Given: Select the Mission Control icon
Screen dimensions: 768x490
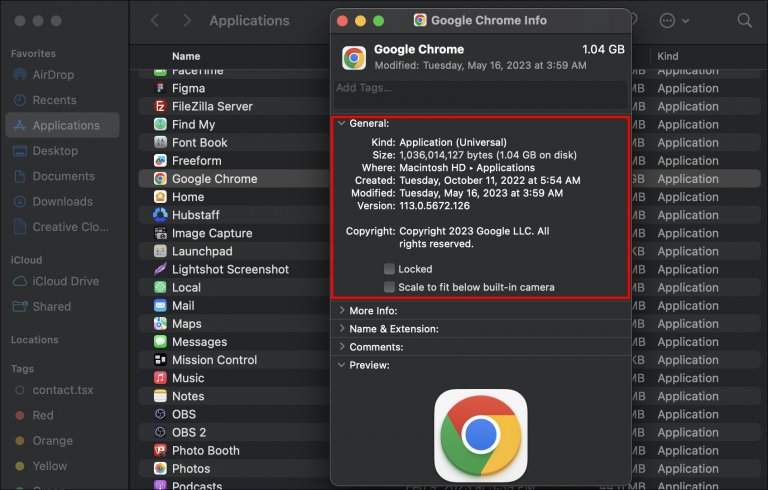Looking at the screenshot, I should [x=160, y=360].
